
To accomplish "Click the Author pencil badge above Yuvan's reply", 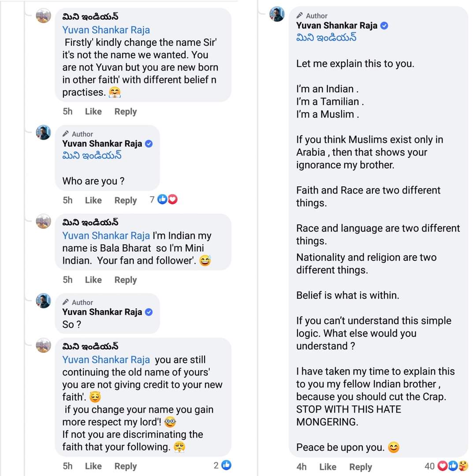I will tap(66, 134).
